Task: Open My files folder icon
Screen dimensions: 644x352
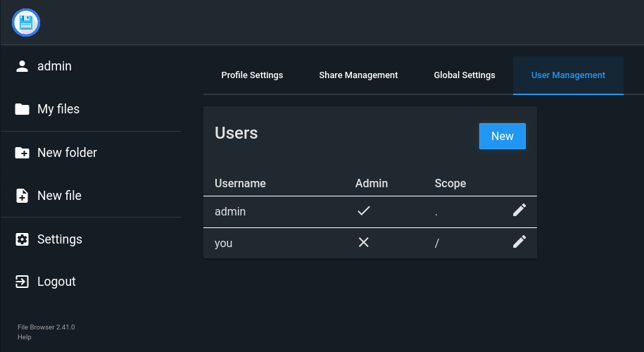Action: 23,109
